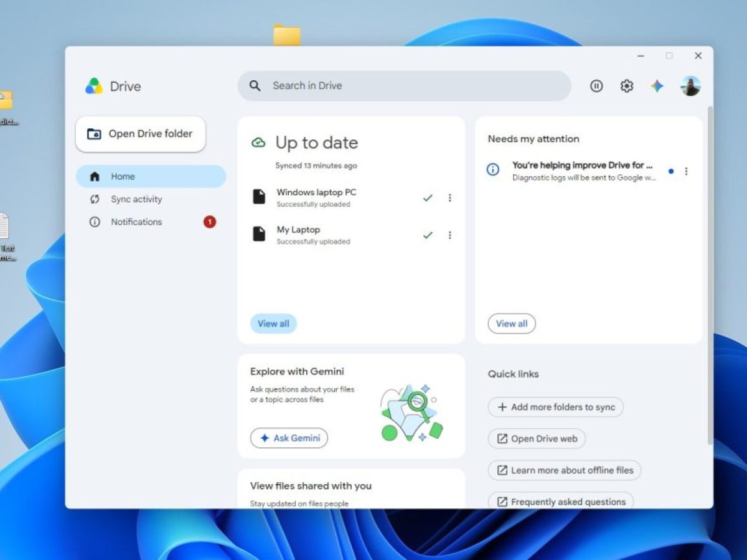Click the Google Drive logo
This screenshot has width=747, height=560.
click(94, 86)
